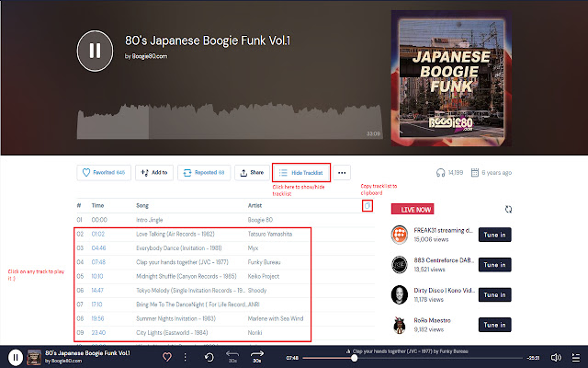This screenshot has height=368, width=588.
Task: Copy tracklist to clipboard icon
Action: (367, 206)
